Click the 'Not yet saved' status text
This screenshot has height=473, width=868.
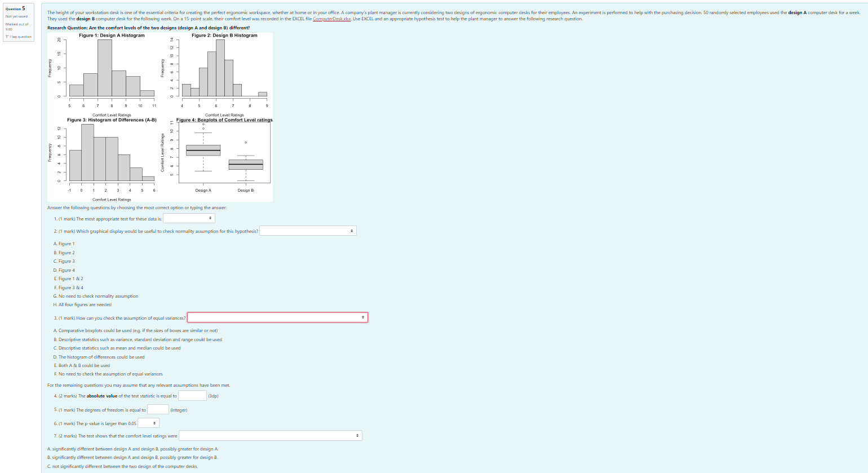click(16, 16)
